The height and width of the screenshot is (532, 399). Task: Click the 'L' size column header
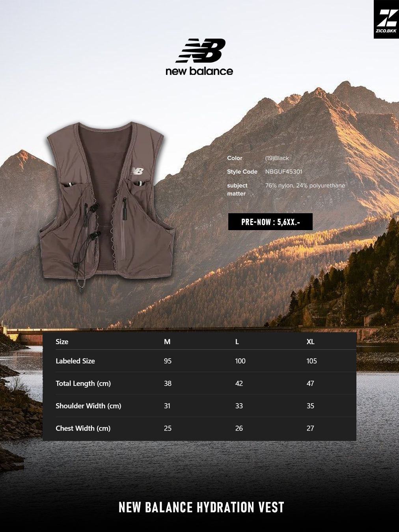237,342
